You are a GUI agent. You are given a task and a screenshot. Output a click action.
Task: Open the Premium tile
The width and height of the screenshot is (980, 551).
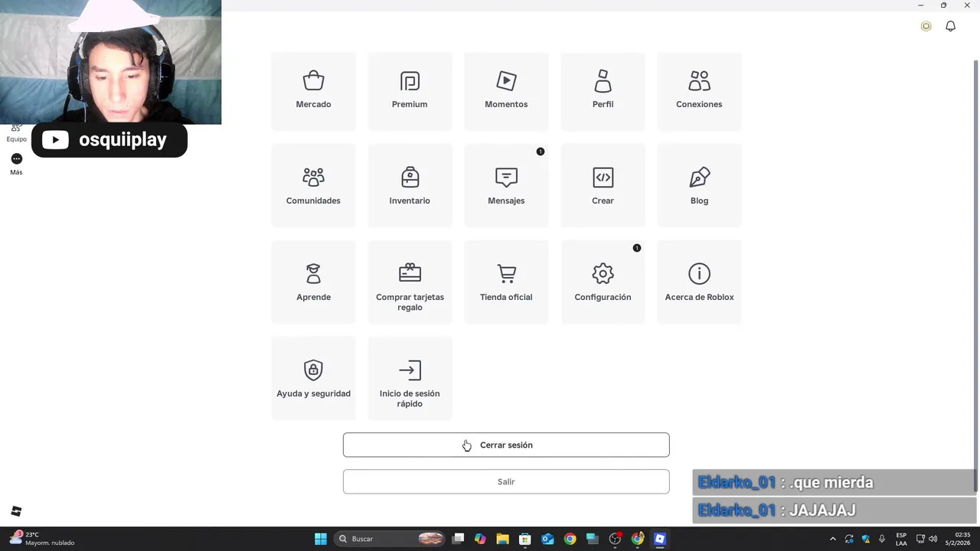pos(410,91)
